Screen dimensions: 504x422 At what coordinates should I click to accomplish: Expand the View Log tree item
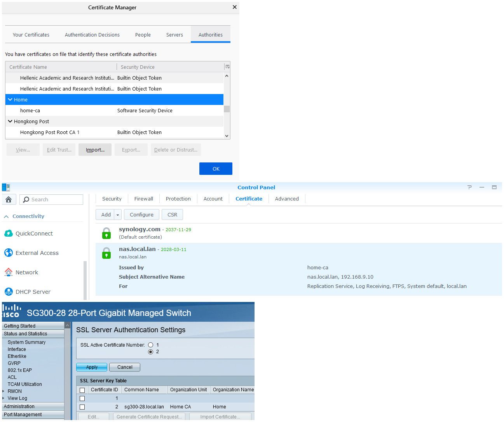pos(3,398)
